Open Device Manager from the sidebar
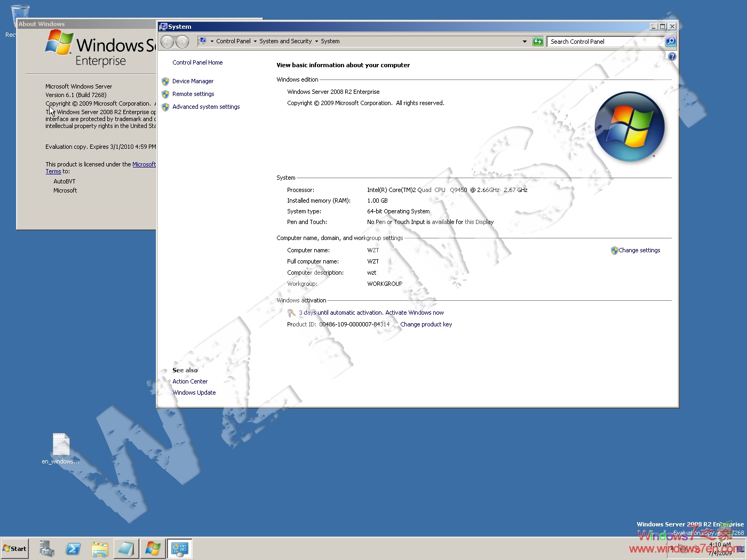Viewport: 747px width, 560px height. [193, 81]
